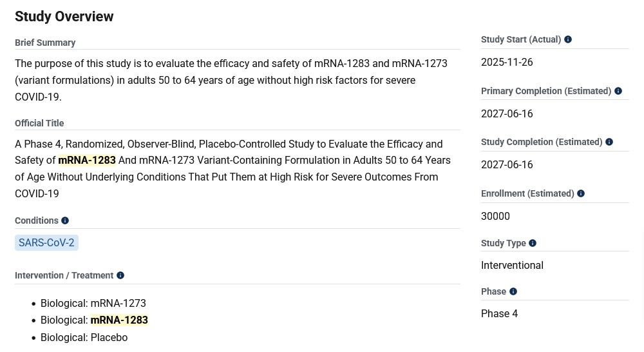
Task: Select the Biological: Placebo list item
Action: (84, 337)
